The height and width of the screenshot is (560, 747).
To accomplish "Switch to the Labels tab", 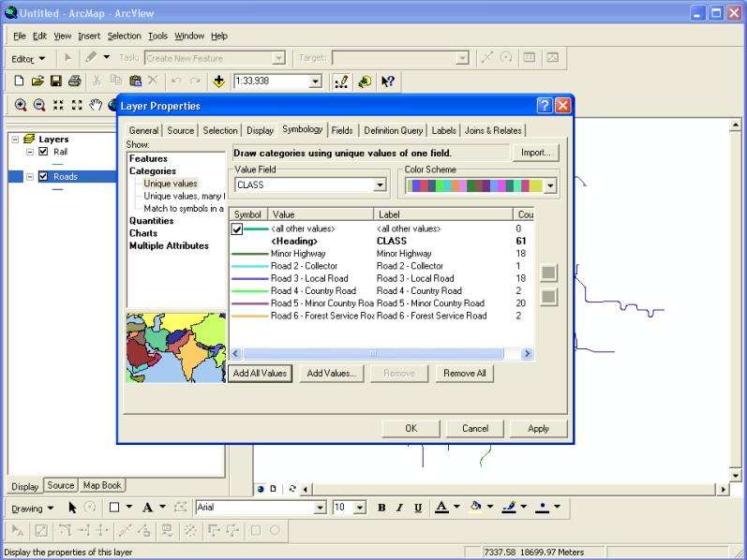I will 444,130.
